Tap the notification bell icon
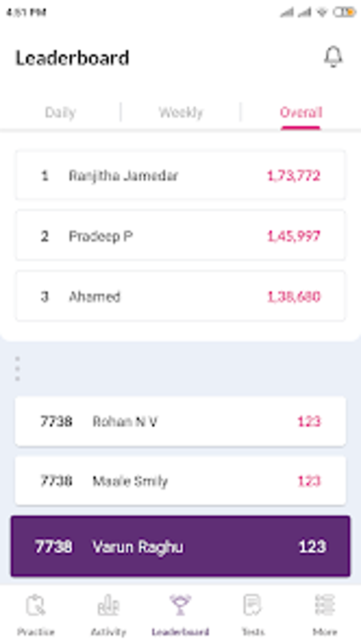361x644 pixels. [x=333, y=57]
